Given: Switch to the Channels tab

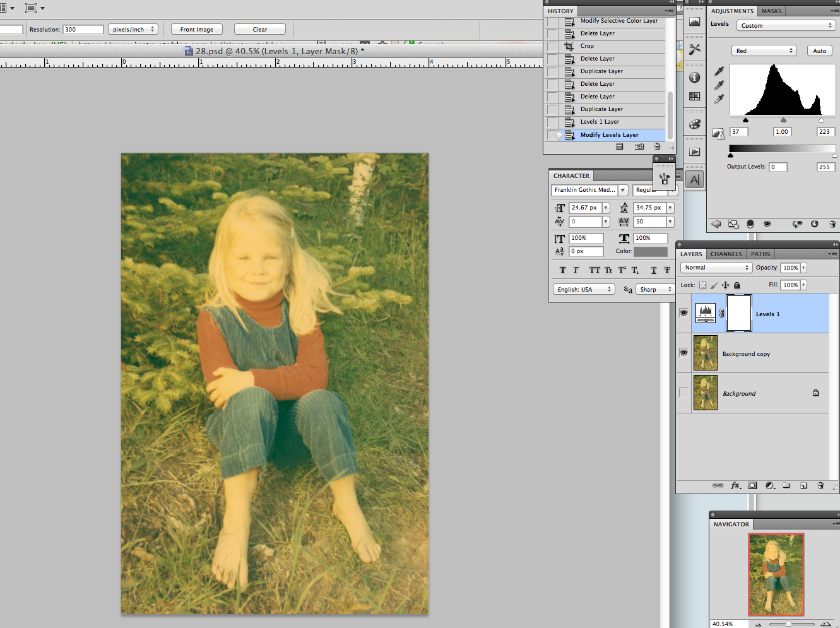Looking at the screenshot, I should 726,254.
